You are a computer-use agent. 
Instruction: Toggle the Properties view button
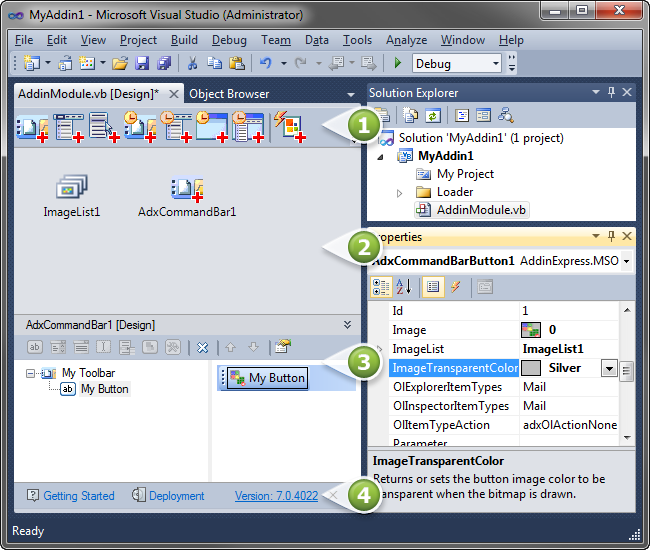pos(433,287)
